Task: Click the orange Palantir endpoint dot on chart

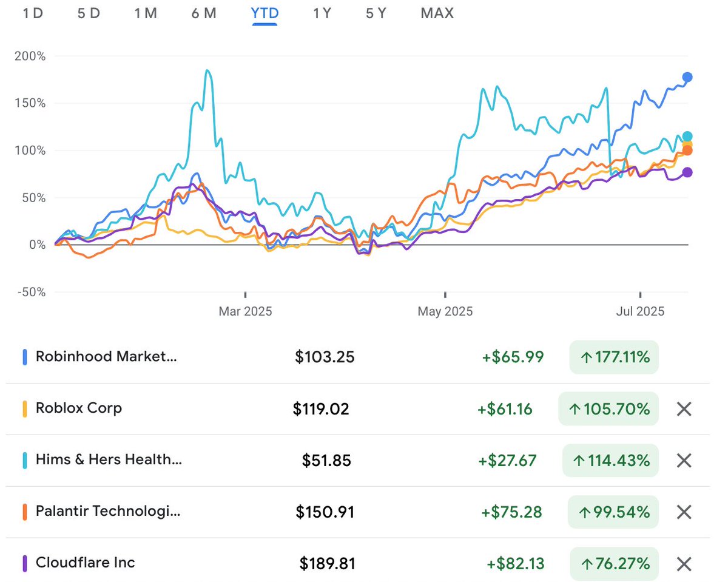Action: tap(687, 151)
